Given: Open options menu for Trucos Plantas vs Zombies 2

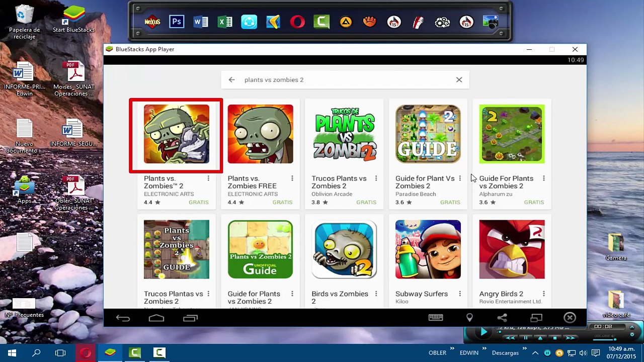Looking at the screenshot, I should click(x=208, y=294).
